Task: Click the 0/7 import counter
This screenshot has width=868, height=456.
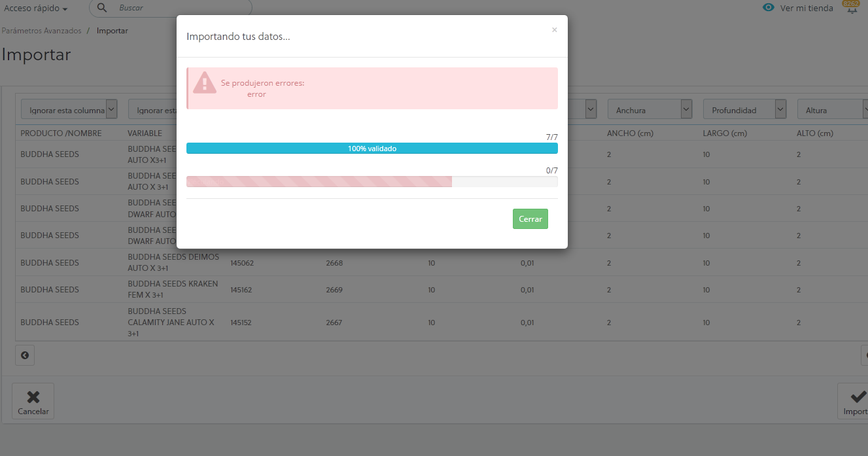Action: [552, 171]
